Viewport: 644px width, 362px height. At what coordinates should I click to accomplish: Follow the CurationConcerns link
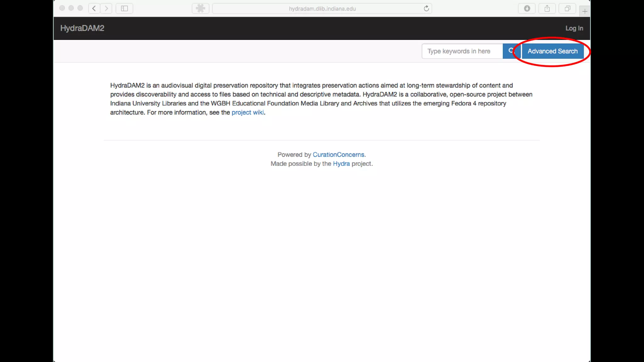point(338,155)
